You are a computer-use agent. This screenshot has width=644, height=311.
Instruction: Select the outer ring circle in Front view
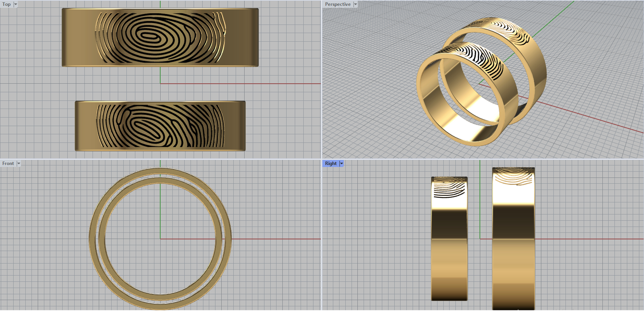[92, 239]
